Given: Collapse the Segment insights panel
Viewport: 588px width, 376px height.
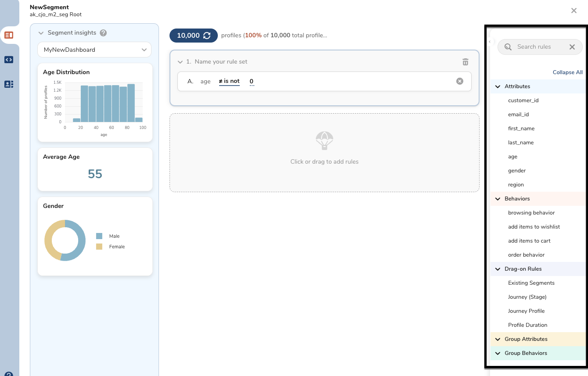Looking at the screenshot, I should (41, 33).
